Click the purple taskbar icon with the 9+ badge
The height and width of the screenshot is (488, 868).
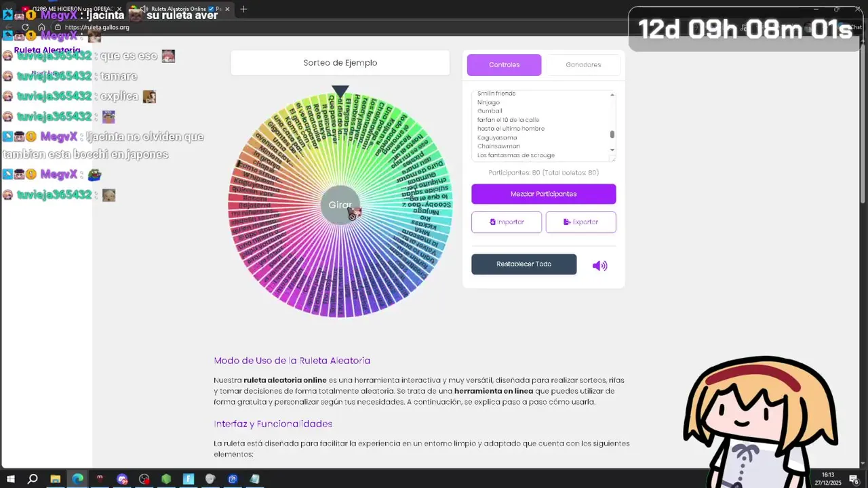coord(122,479)
